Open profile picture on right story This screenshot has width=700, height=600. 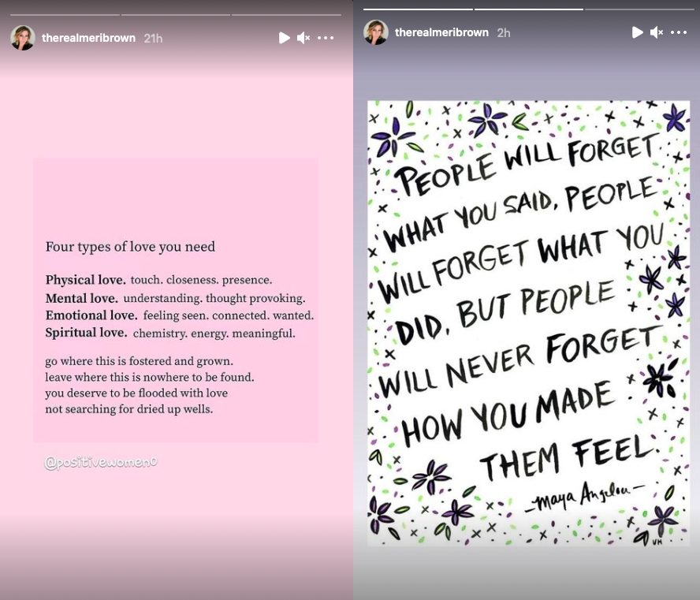tap(375, 32)
